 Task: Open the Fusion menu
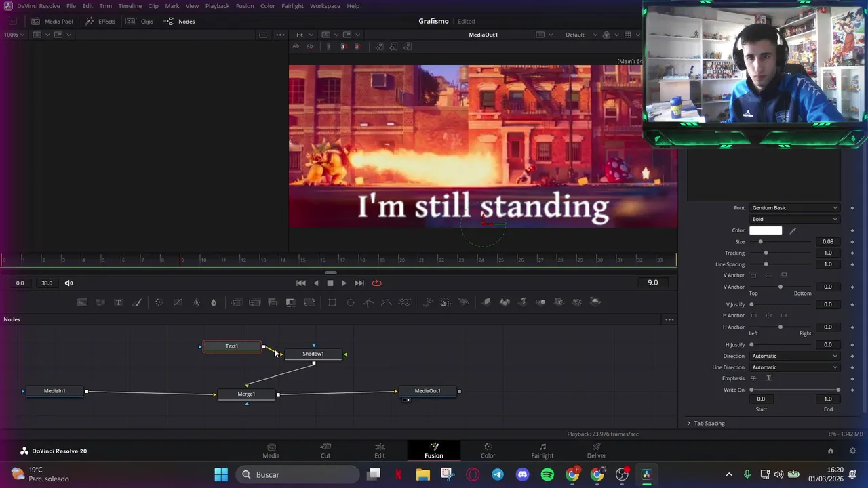pos(245,6)
